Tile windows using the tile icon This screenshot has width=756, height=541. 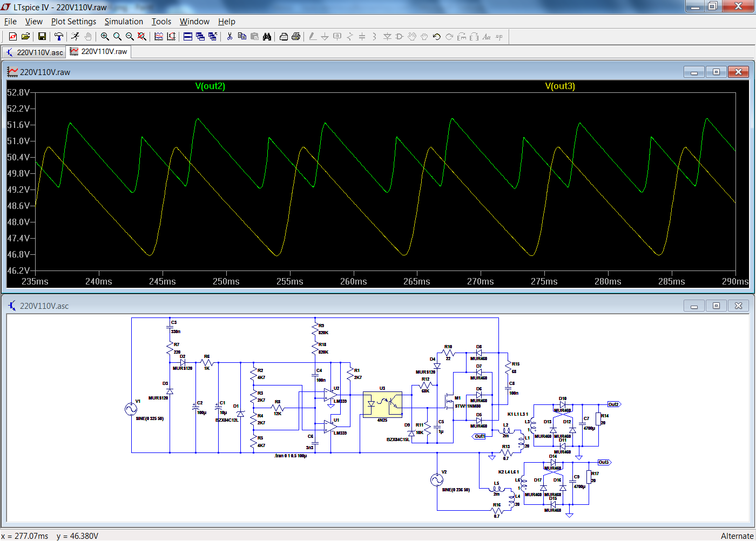click(x=188, y=37)
